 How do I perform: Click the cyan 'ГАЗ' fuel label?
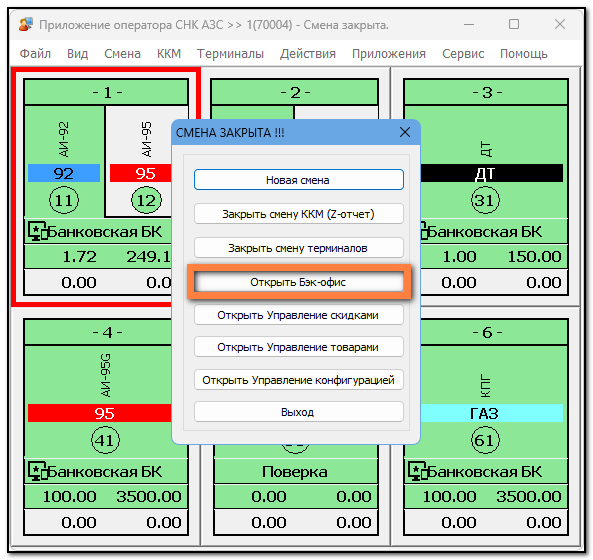click(x=492, y=413)
